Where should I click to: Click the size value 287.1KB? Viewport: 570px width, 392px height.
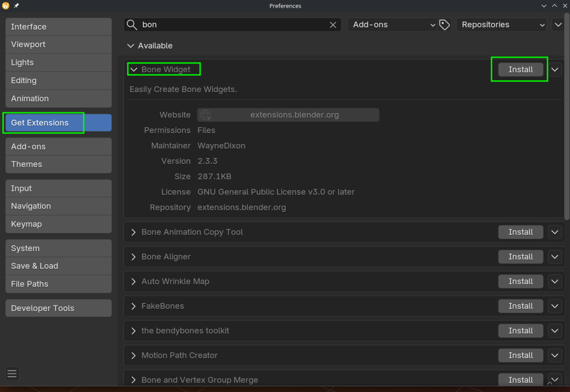(214, 177)
